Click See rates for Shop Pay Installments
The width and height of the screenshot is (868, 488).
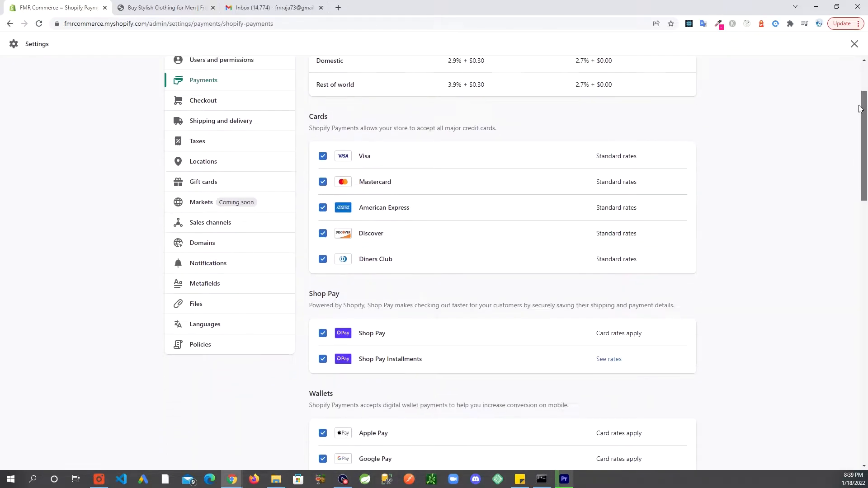click(x=609, y=359)
